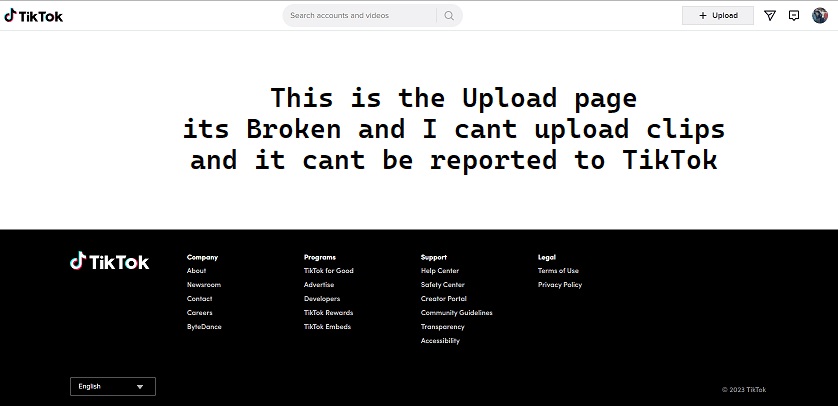Click the search magnifier icon
The image size is (838, 406).
[449, 15]
